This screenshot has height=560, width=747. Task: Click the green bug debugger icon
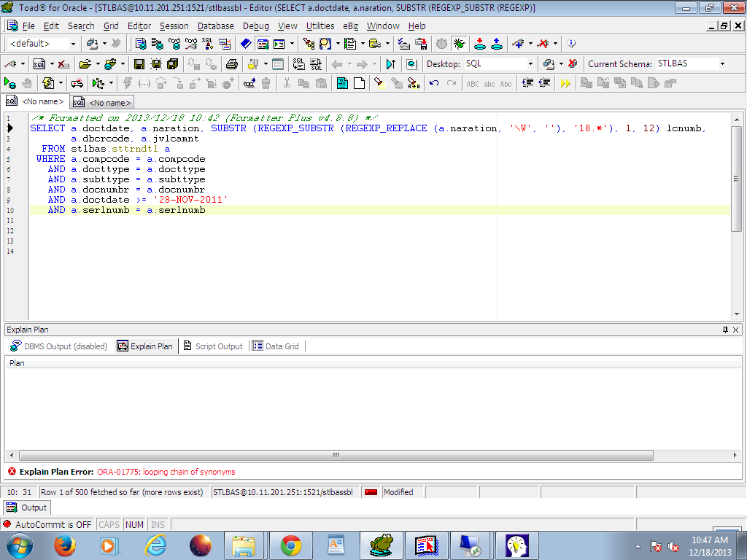[x=459, y=44]
